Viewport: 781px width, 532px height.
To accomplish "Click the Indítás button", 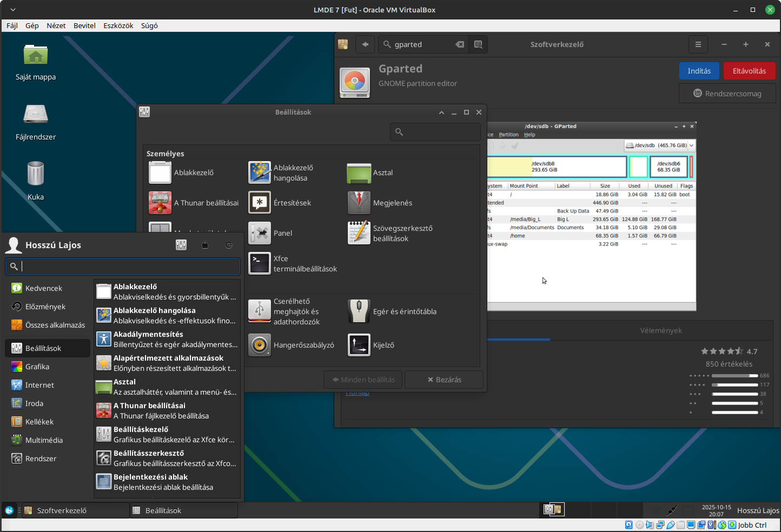I will tap(699, 71).
